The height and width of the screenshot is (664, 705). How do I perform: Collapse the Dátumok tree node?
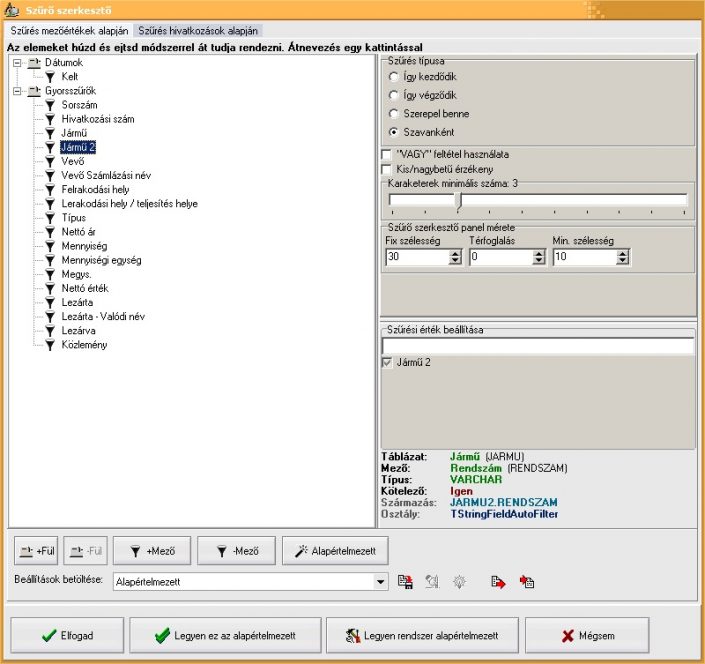point(17,62)
